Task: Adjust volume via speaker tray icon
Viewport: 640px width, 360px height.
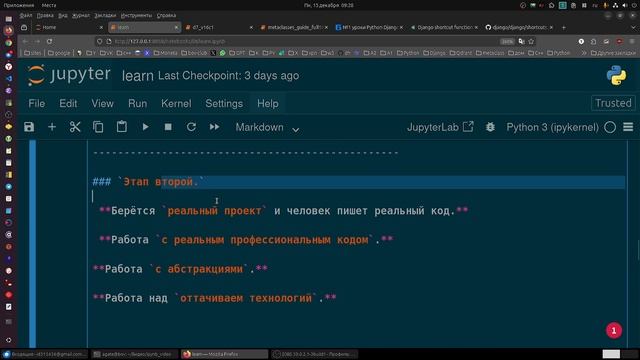Action: pyautogui.click(x=624, y=5)
